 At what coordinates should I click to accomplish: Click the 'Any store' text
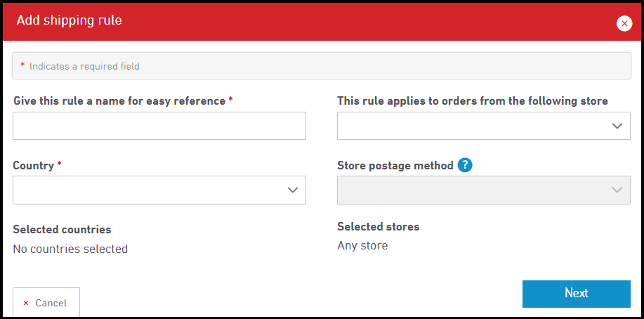[362, 245]
